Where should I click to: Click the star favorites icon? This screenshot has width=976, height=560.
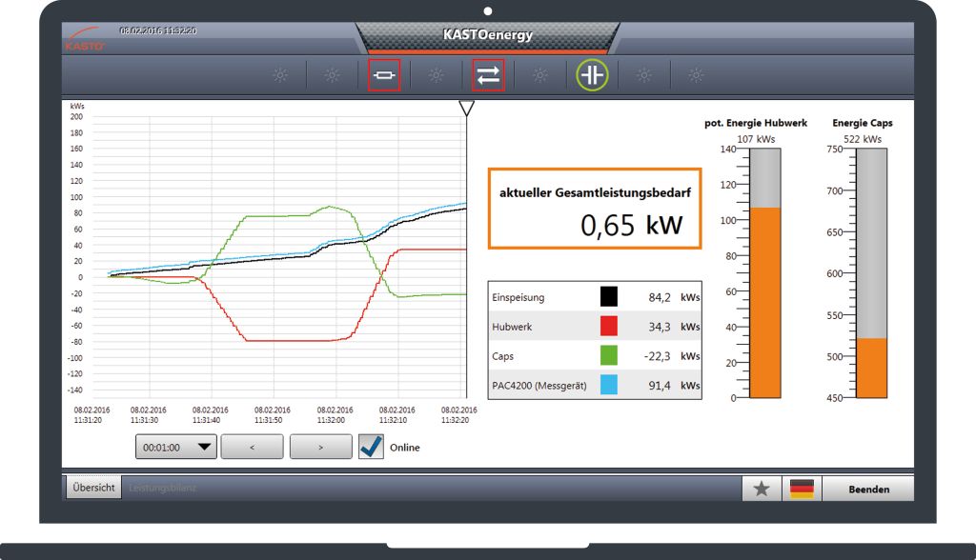762,489
